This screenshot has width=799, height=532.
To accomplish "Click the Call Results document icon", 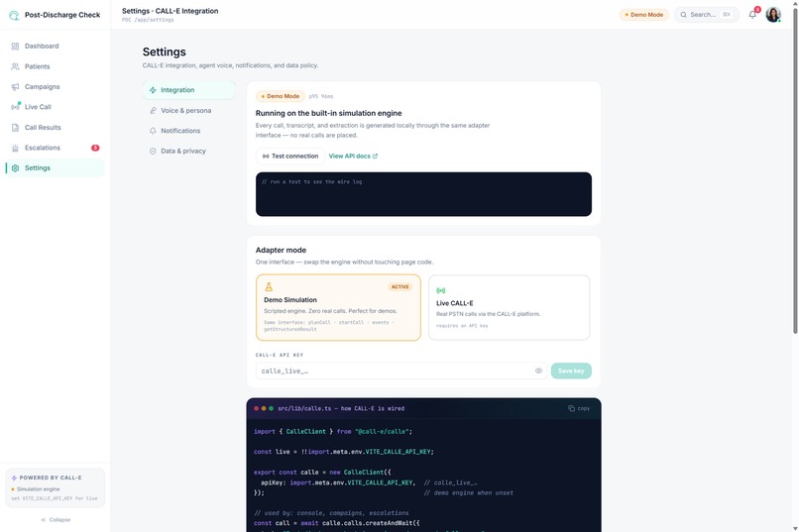I will click(x=15, y=127).
